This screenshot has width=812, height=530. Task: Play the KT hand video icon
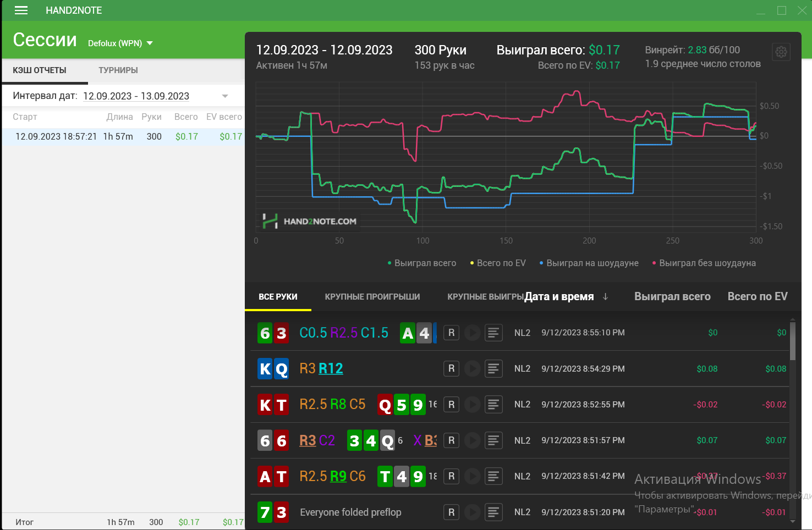[472, 405]
